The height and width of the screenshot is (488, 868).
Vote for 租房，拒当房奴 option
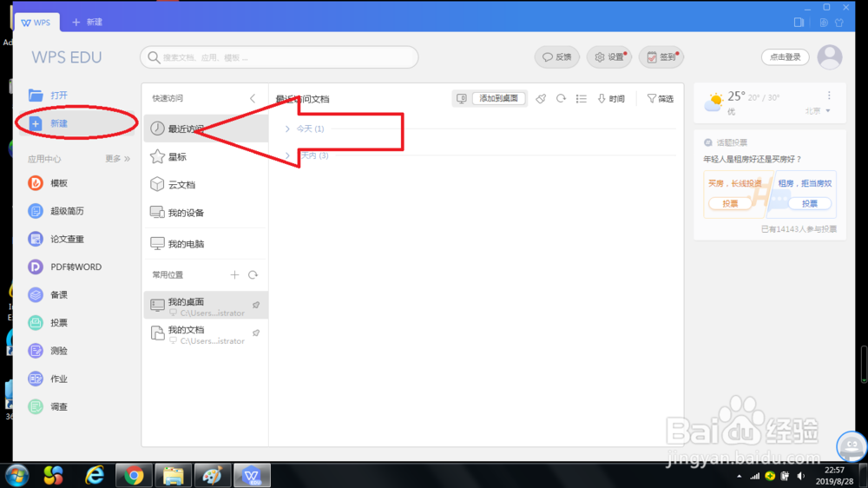809,203
